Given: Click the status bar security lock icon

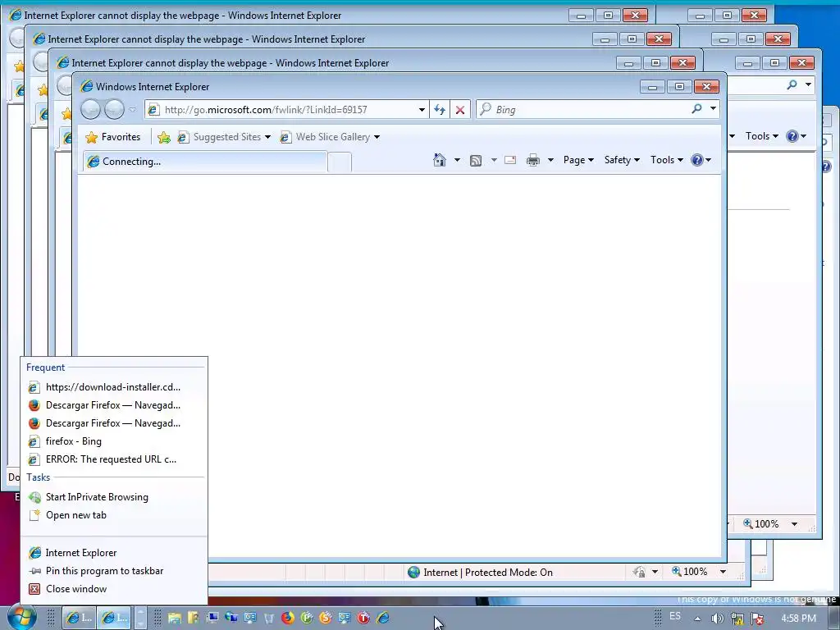Looking at the screenshot, I should click(639, 572).
